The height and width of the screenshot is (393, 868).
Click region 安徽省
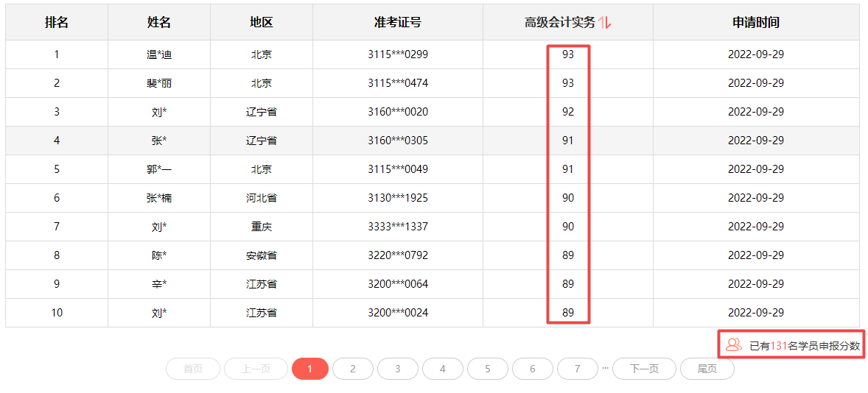pyautogui.click(x=262, y=255)
